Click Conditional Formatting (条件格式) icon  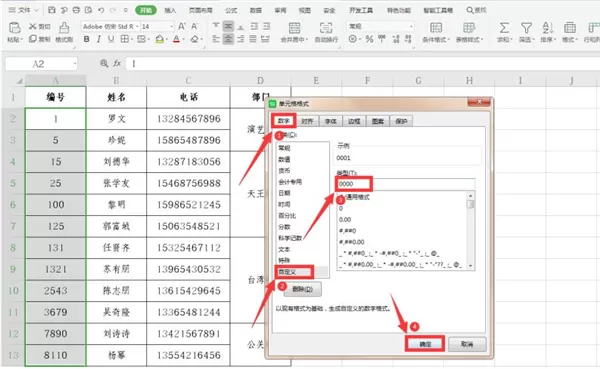pos(436,28)
